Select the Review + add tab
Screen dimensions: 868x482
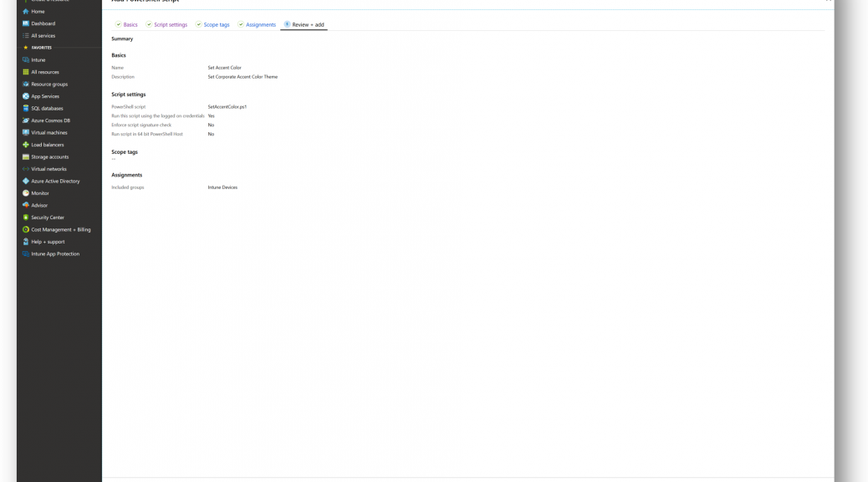pos(304,24)
